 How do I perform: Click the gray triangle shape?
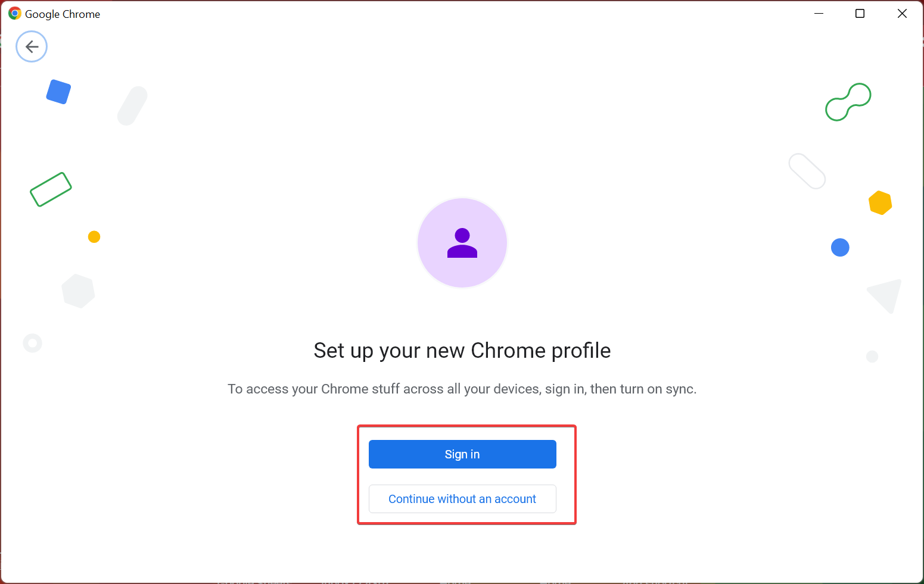pyautogui.click(x=885, y=295)
